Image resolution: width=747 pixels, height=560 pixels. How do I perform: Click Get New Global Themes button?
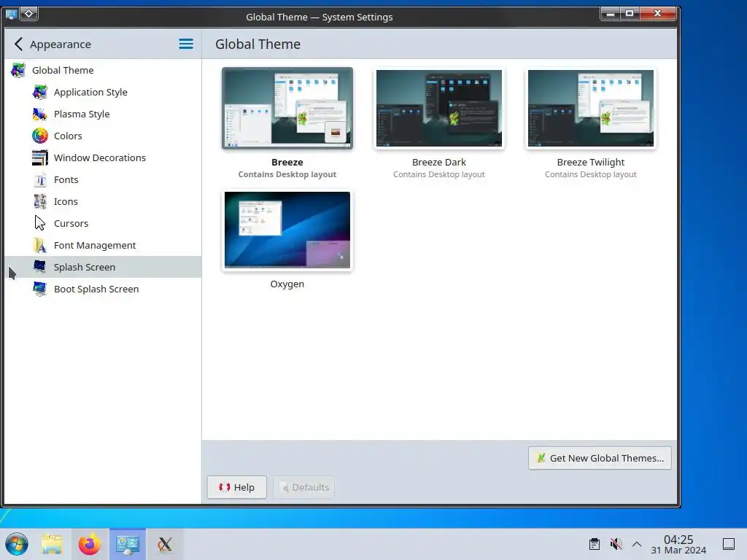coord(600,458)
